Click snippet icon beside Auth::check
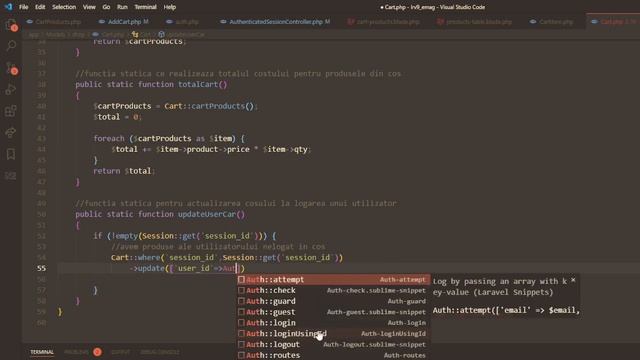Viewport: 640px width, 360px height. pyautogui.click(x=241, y=290)
